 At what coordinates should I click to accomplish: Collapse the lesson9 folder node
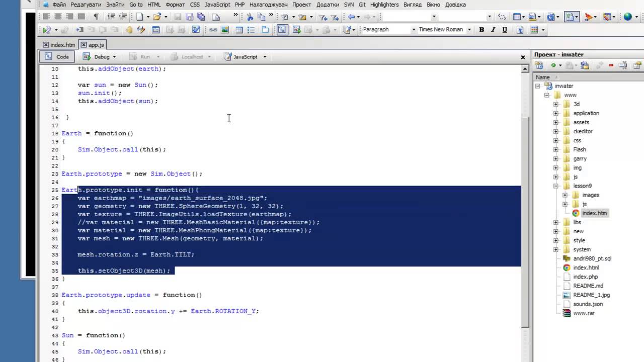point(555,186)
